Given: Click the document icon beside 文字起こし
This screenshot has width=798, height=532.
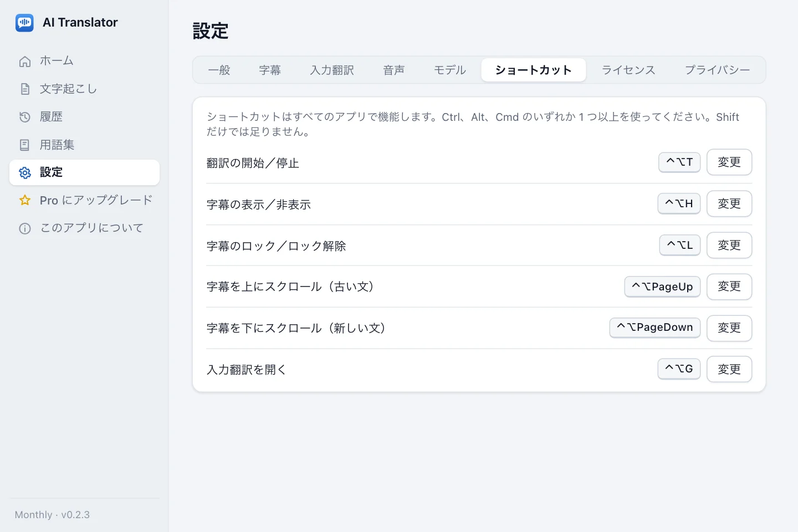Looking at the screenshot, I should tap(25, 89).
